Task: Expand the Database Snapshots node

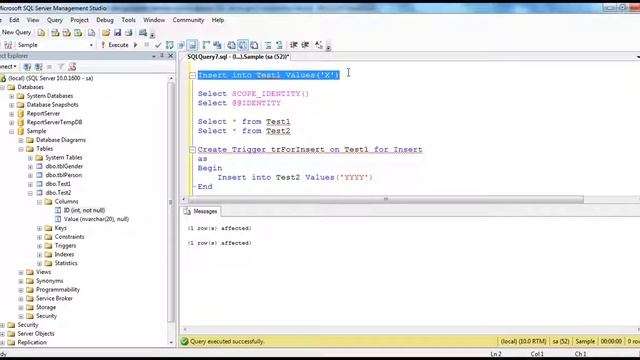Action: coord(11,105)
